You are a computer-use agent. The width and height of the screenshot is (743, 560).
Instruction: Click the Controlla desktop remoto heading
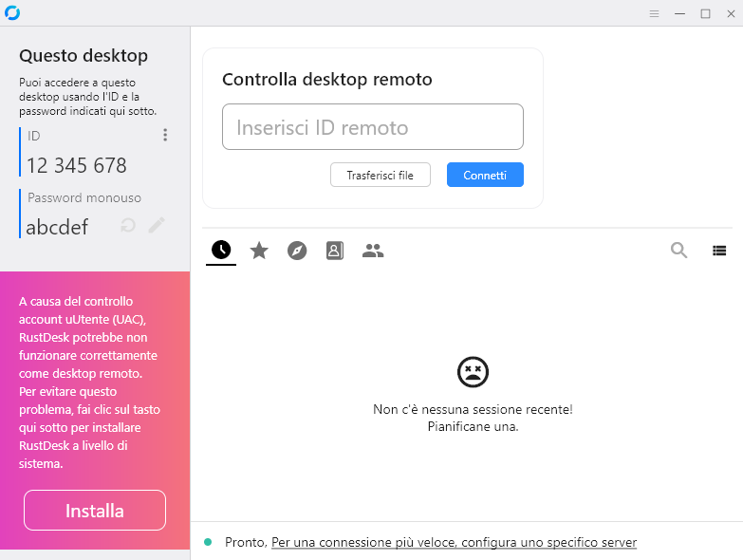click(x=327, y=79)
